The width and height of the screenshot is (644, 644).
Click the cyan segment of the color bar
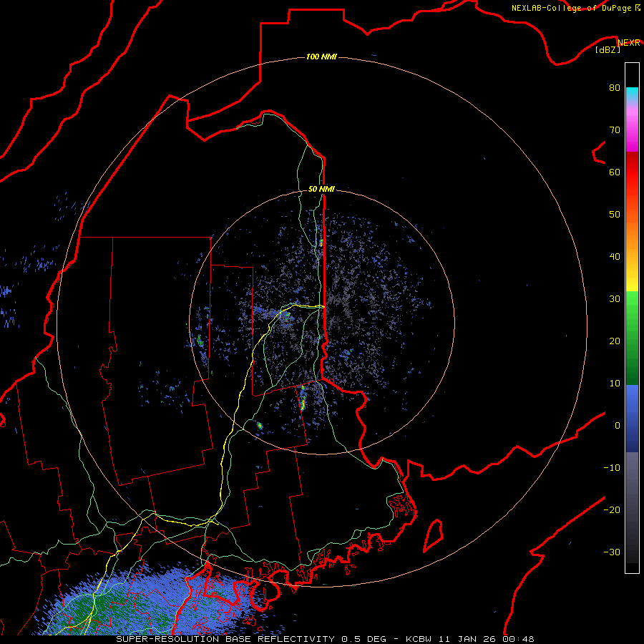click(632, 94)
